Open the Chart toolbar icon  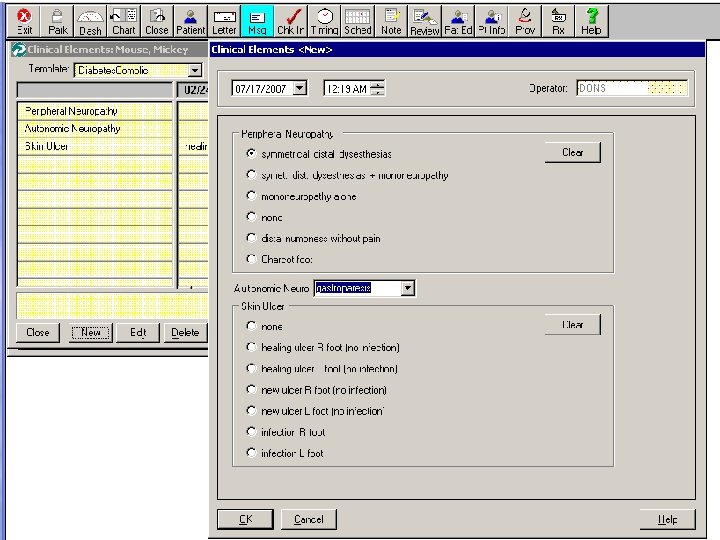pyautogui.click(x=124, y=22)
